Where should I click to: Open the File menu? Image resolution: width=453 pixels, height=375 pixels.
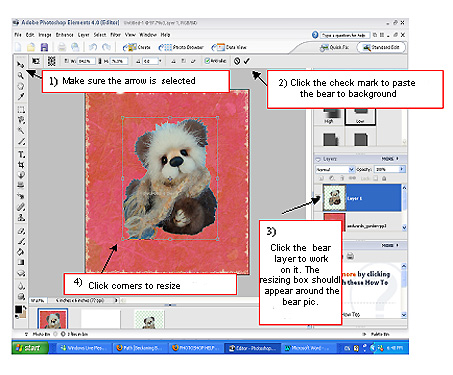(x=18, y=35)
